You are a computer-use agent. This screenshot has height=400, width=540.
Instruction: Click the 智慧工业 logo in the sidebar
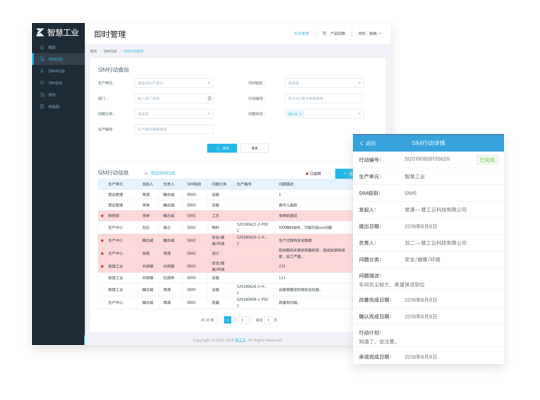[x=58, y=32]
